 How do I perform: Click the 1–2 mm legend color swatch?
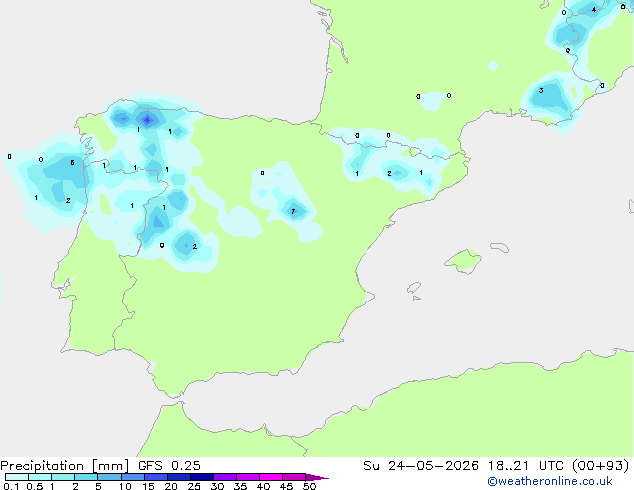(63, 477)
